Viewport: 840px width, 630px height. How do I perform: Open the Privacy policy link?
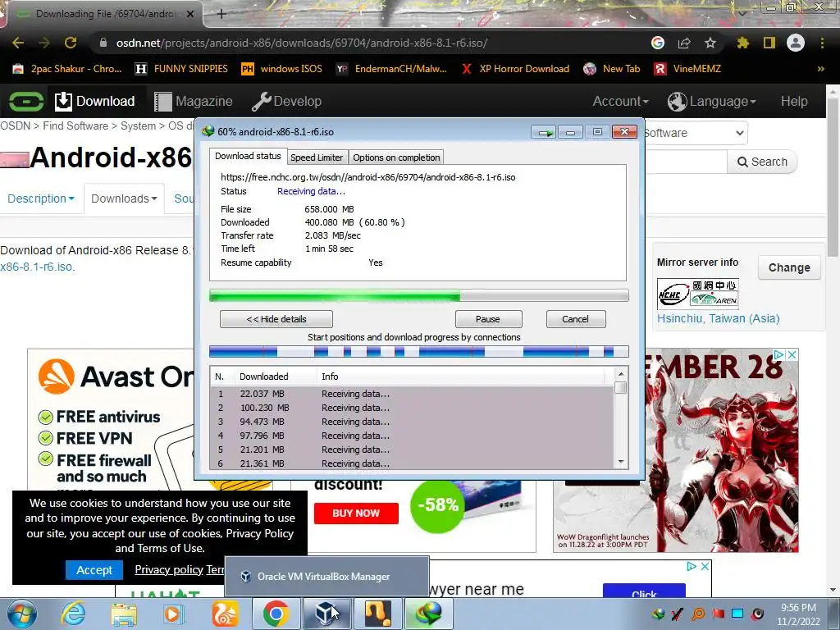[x=169, y=569]
